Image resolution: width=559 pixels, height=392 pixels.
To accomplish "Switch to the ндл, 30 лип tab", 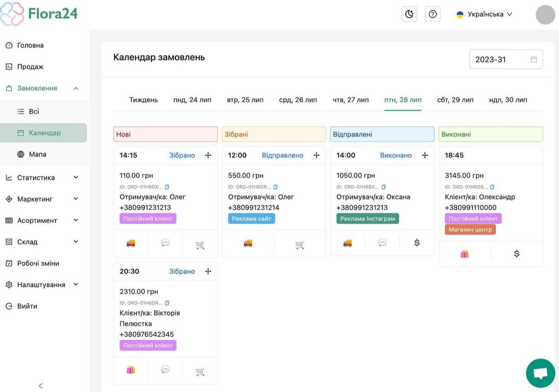I will click(x=508, y=100).
